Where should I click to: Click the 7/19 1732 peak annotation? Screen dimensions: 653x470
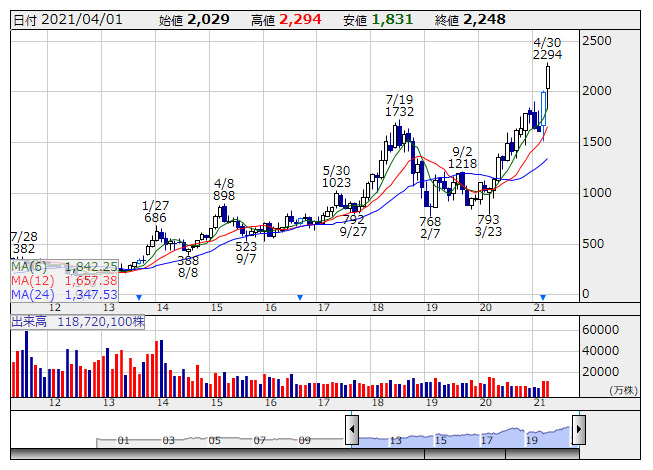[399, 107]
